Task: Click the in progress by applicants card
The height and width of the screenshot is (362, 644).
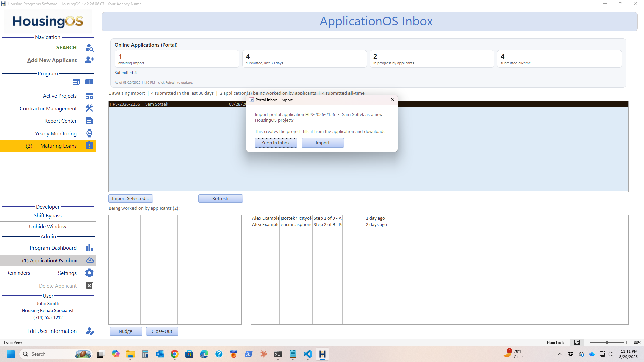Action: pyautogui.click(x=432, y=59)
